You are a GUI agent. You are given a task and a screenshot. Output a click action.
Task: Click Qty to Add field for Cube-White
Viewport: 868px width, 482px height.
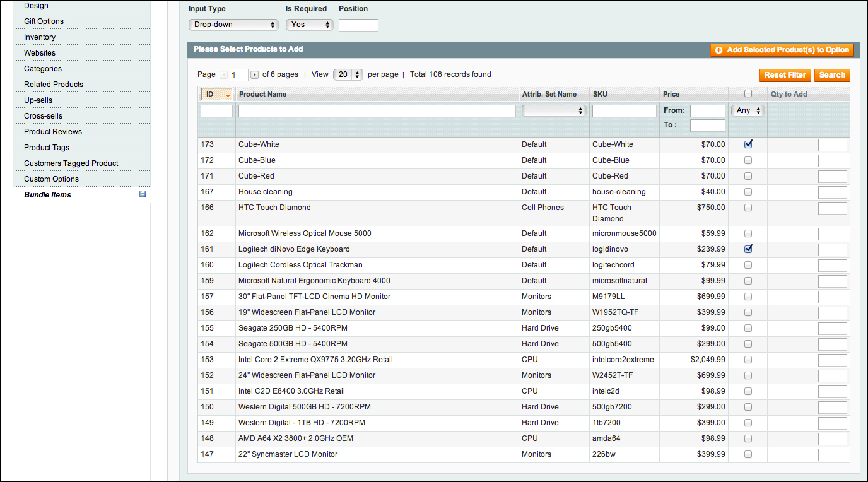[x=833, y=145]
